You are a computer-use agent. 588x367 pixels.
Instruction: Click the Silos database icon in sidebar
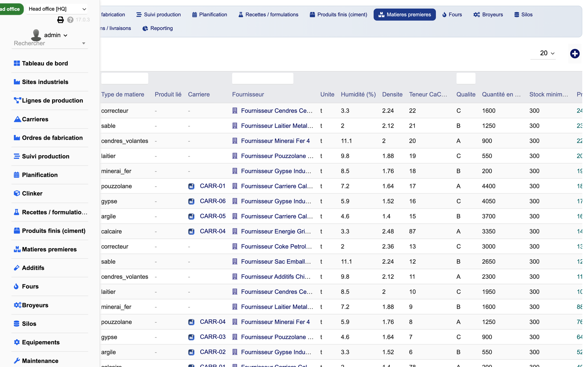pyautogui.click(x=17, y=324)
